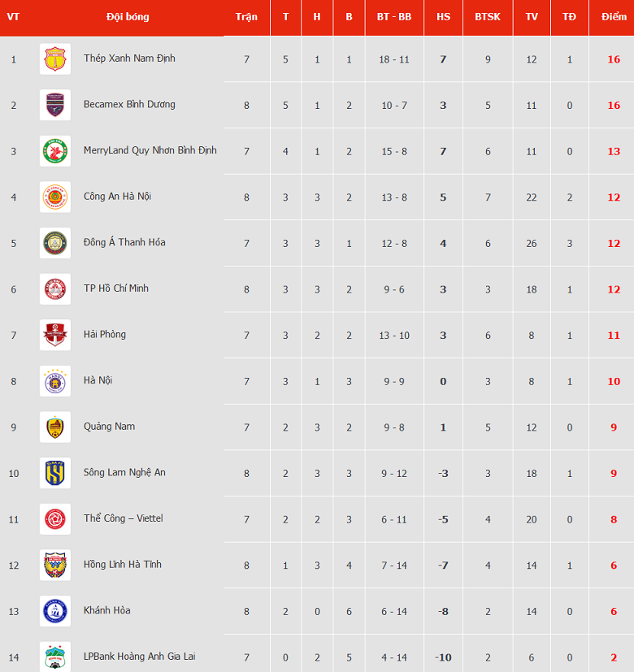Open the Đông Á Thanh Hóa team name
Image resolution: width=634 pixels, height=672 pixels.
124,242
